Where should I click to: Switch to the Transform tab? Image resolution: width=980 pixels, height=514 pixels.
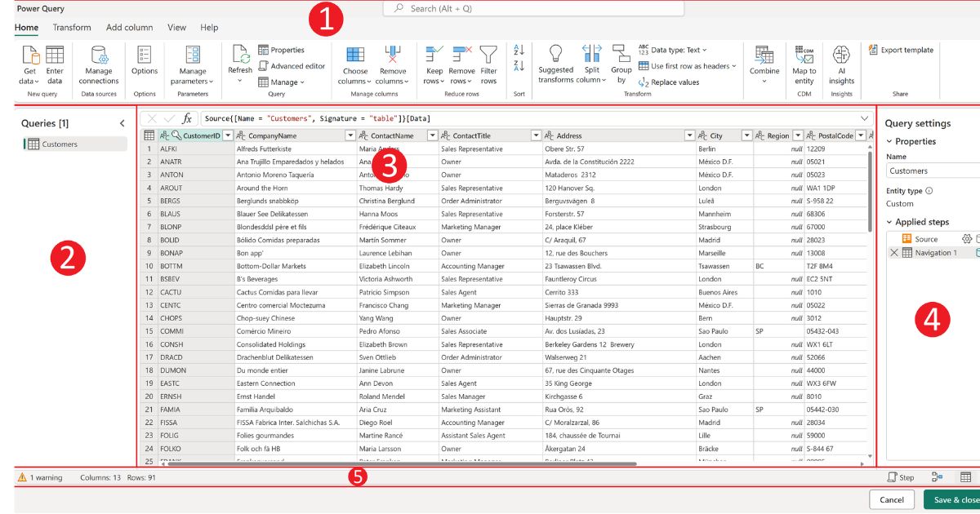pyautogui.click(x=72, y=27)
